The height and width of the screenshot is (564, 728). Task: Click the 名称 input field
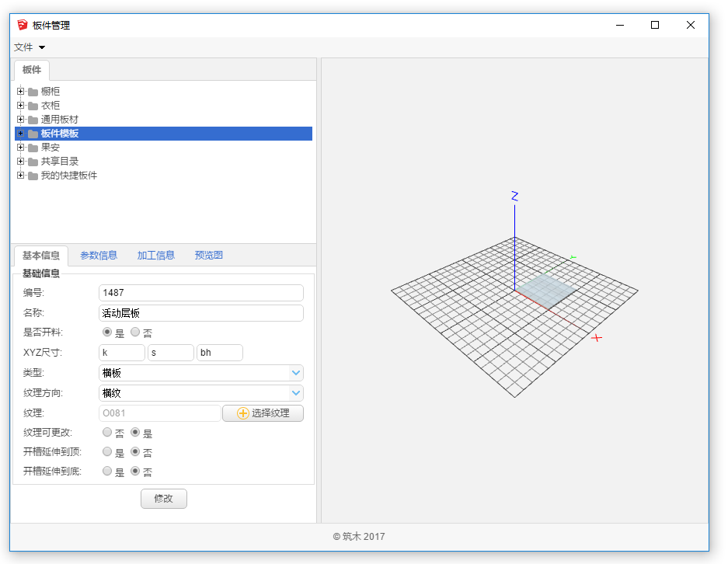(201, 313)
